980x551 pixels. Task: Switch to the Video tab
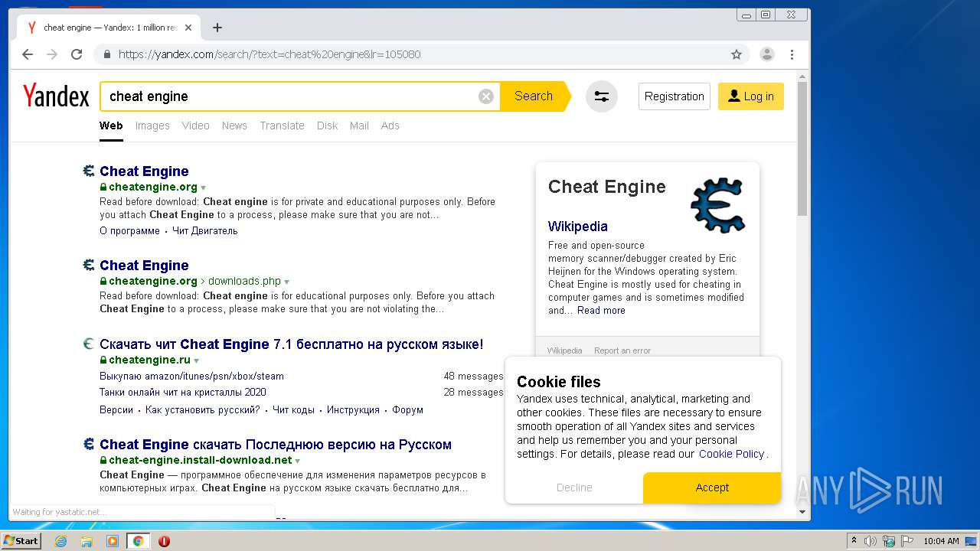(195, 126)
